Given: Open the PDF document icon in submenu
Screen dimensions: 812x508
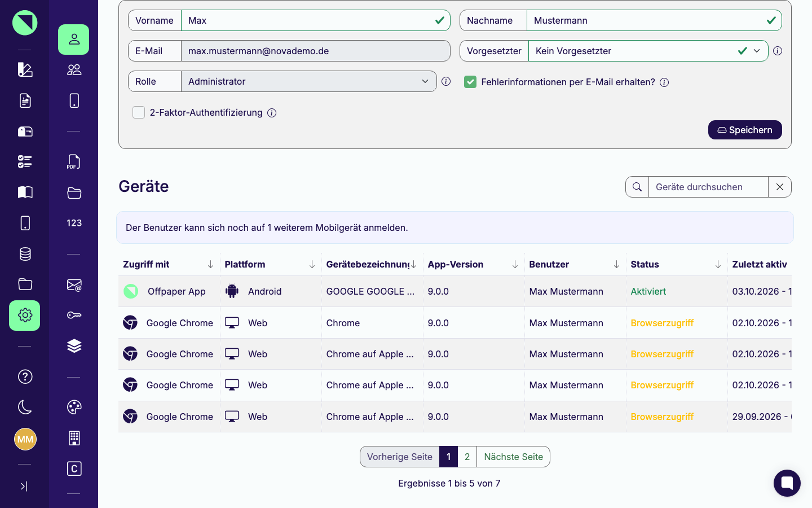Looking at the screenshot, I should tap(74, 162).
